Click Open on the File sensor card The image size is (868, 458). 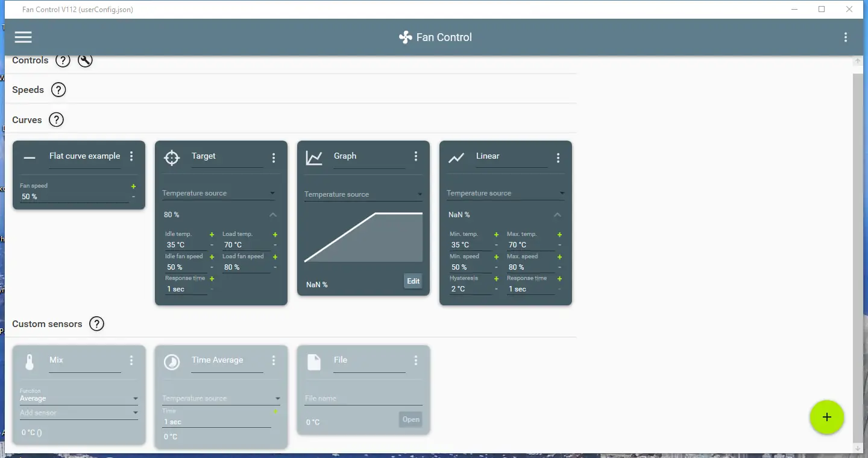[410, 419]
